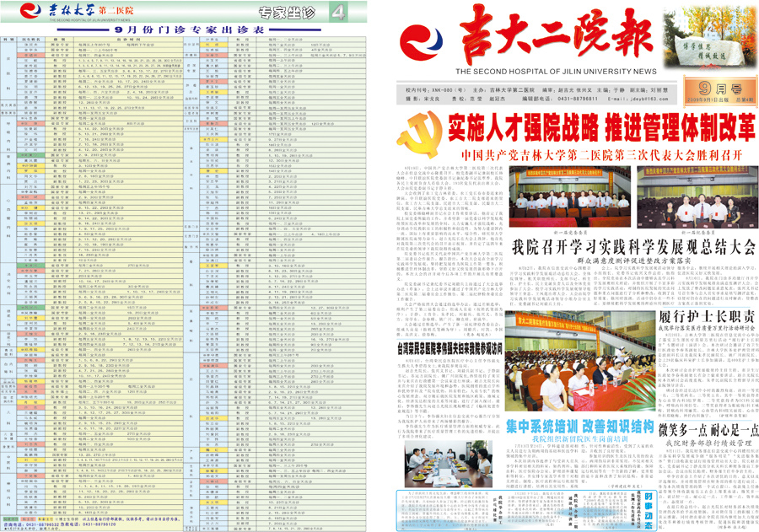Click the hammer and sickle party emblem
759x532 pixels.
coord(420,135)
